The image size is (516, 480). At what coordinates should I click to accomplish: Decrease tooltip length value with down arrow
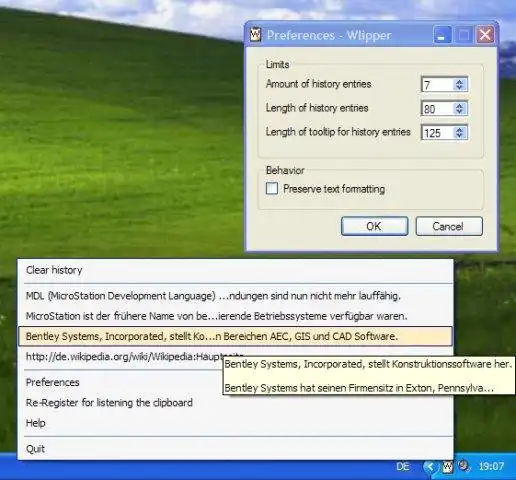tap(460, 136)
